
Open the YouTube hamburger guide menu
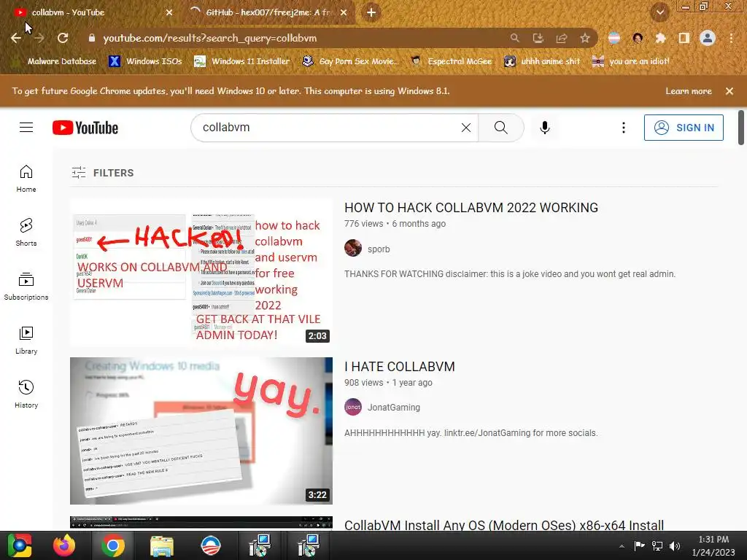pos(26,128)
